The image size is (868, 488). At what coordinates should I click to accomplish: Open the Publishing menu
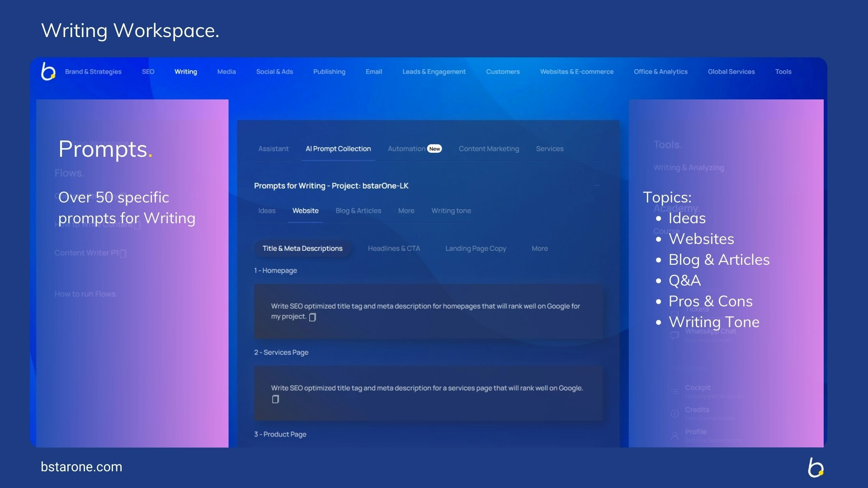329,71
